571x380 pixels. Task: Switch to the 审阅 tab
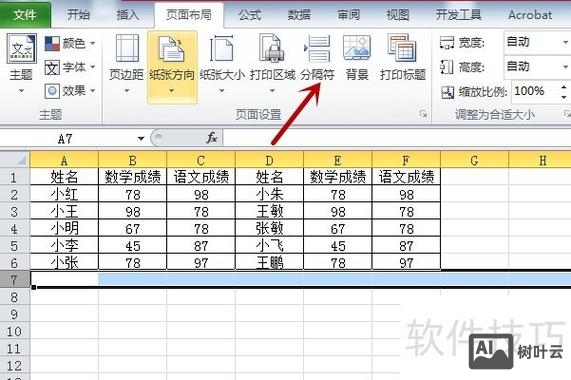tap(348, 15)
